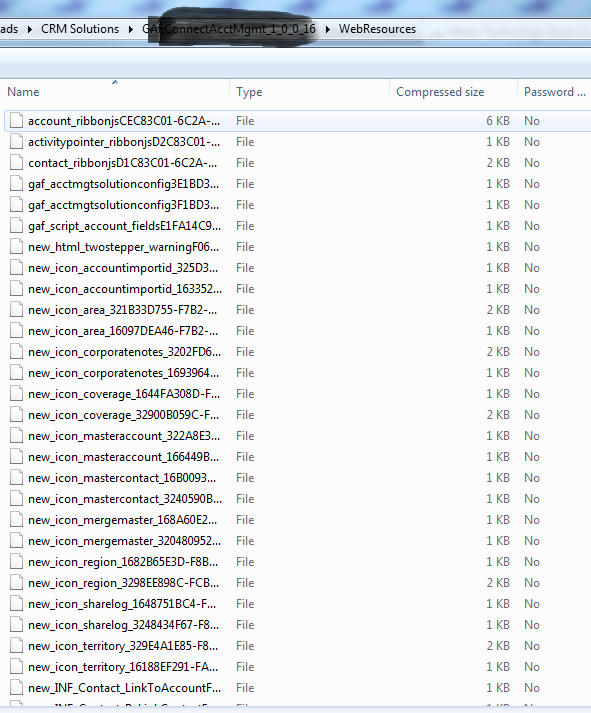Open the WebResources breadcrumb segment

(x=377, y=29)
